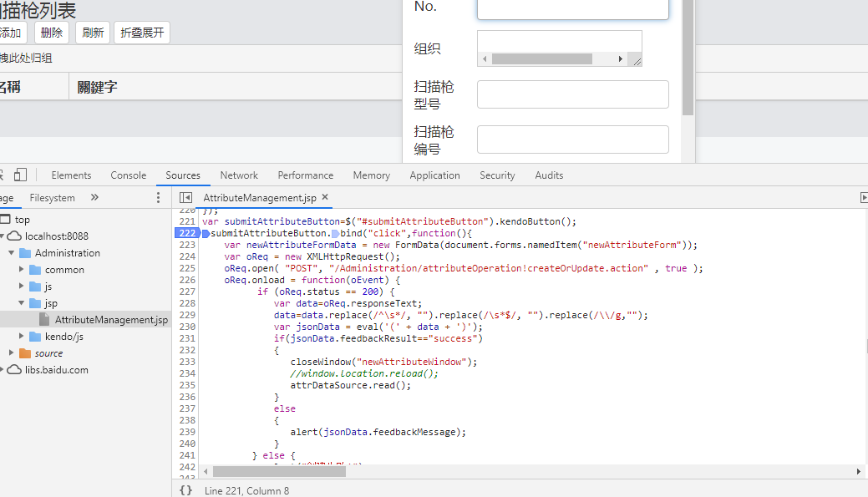Image resolution: width=868 pixels, height=497 pixels.
Task: Collapse the Administration folder
Action: click(x=11, y=253)
